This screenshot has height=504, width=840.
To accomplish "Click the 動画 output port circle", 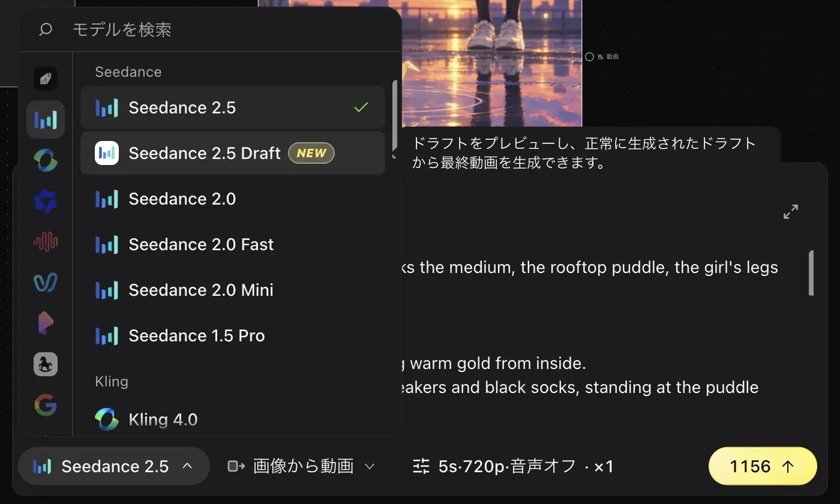I will click(589, 56).
